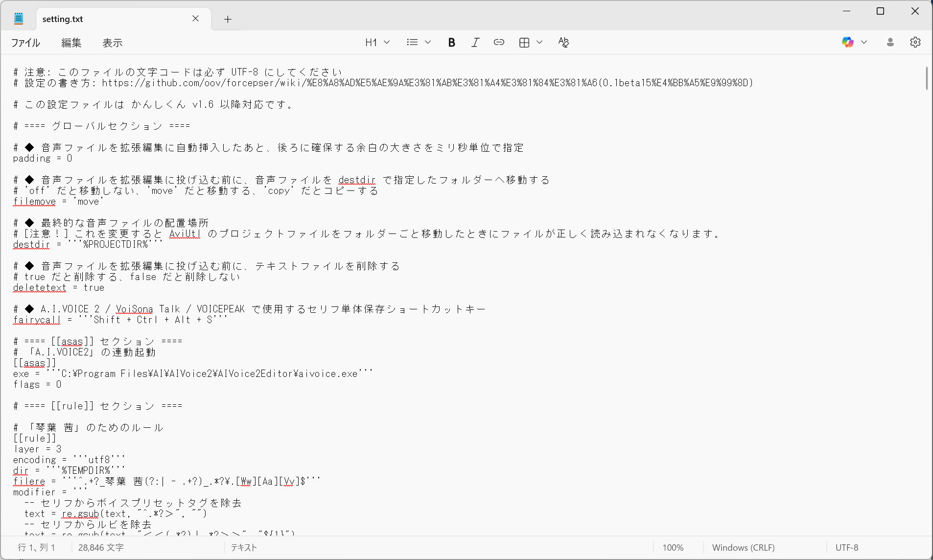Add a new tab with plus button
Screen dimensions: 933x560
(228, 19)
